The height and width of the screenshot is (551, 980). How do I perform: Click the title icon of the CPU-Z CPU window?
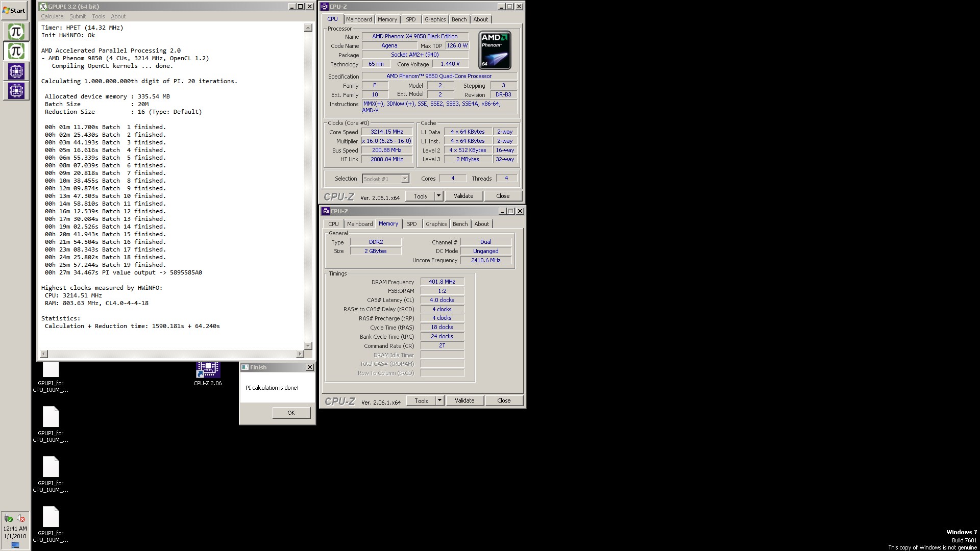(x=325, y=7)
